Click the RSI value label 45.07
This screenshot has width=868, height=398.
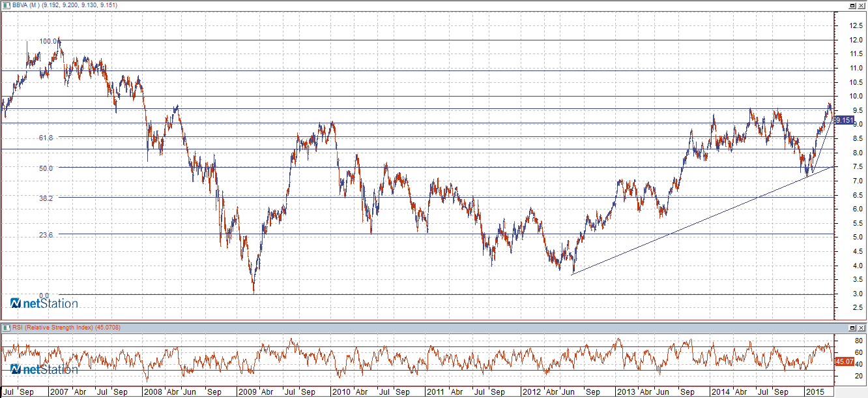(x=844, y=361)
